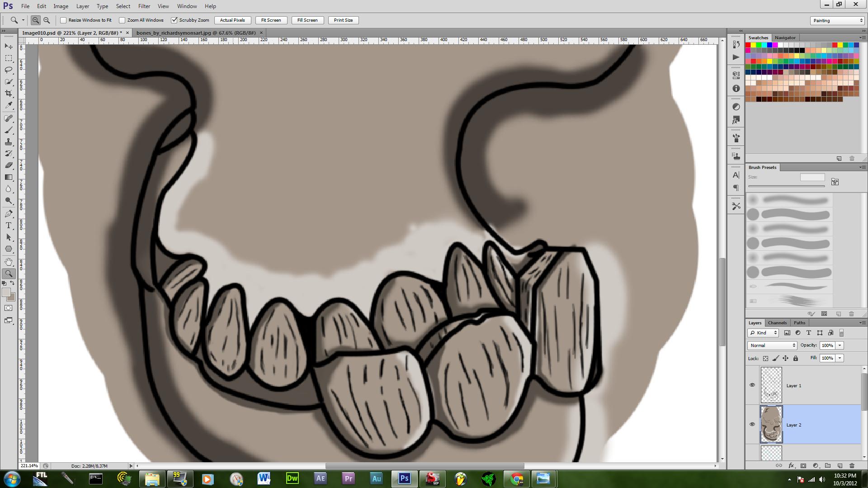The height and width of the screenshot is (488, 868).
Task: Switch to the Navigator tab
Action: point(785,38)
